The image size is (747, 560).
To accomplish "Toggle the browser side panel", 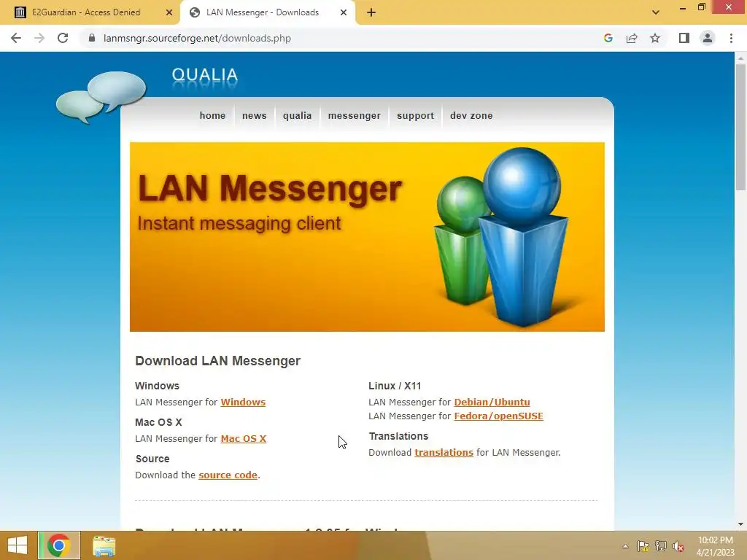I will point(684,38).
